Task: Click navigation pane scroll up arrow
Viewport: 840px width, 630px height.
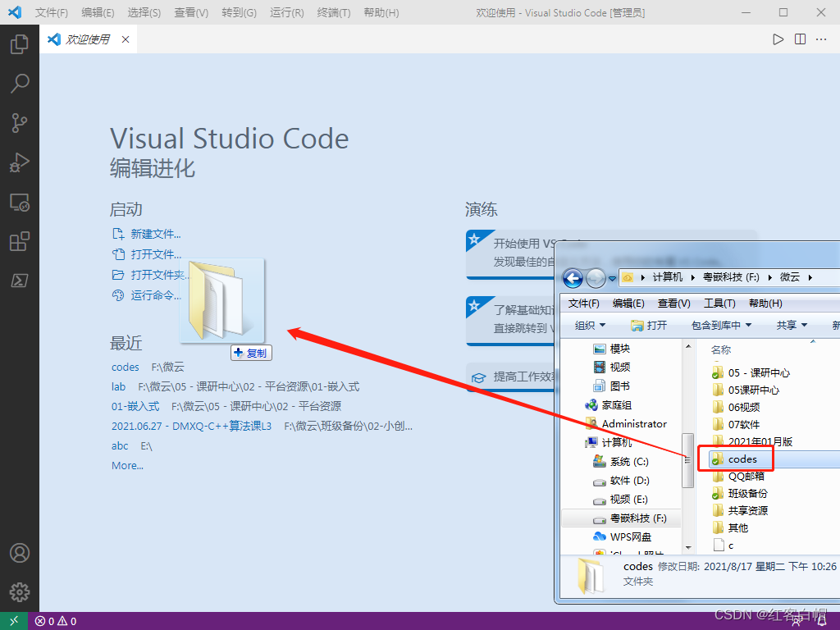Action: coord(688,347)
